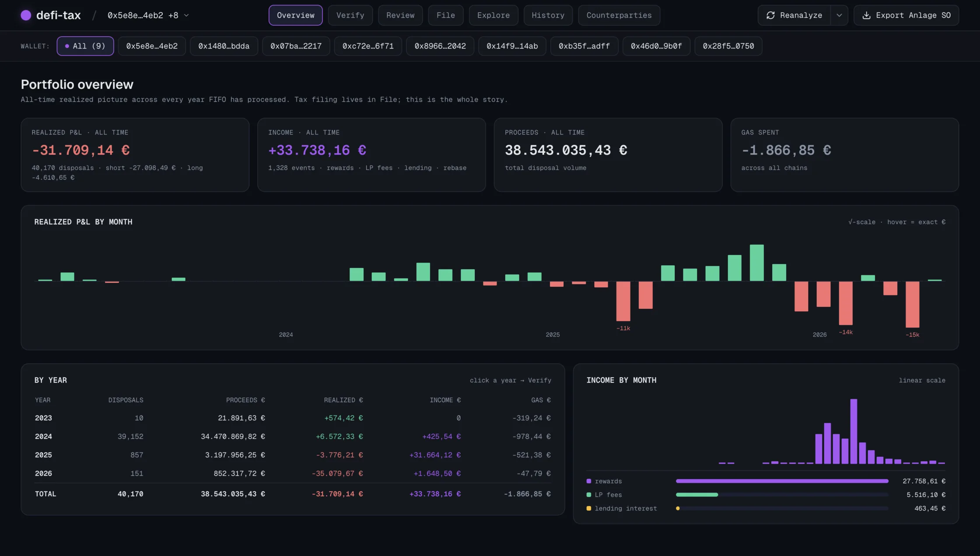Click the DISPOSALS column header
Screen dimensions: 980x556
pyautogui.click(x=126, y=400)
